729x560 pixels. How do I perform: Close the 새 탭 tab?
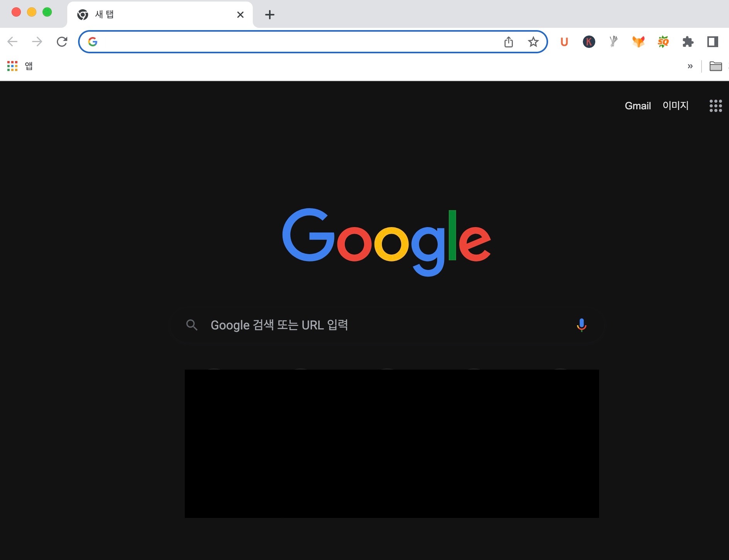tap(240, 15)
